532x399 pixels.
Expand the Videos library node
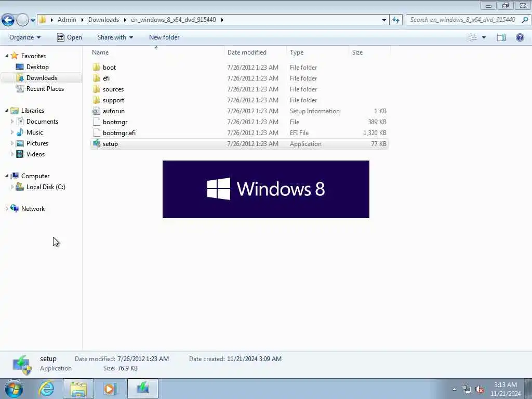pos(12,154)
